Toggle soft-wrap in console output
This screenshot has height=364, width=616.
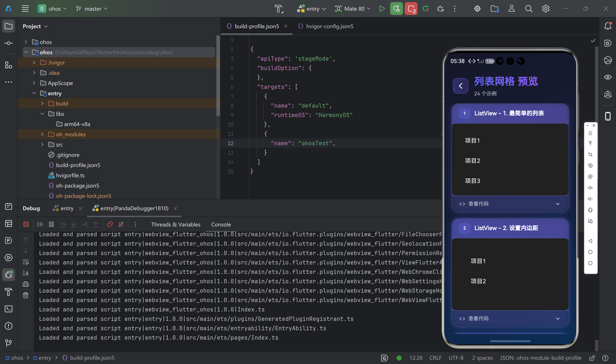pyautogui.click(x=26, y=262)
